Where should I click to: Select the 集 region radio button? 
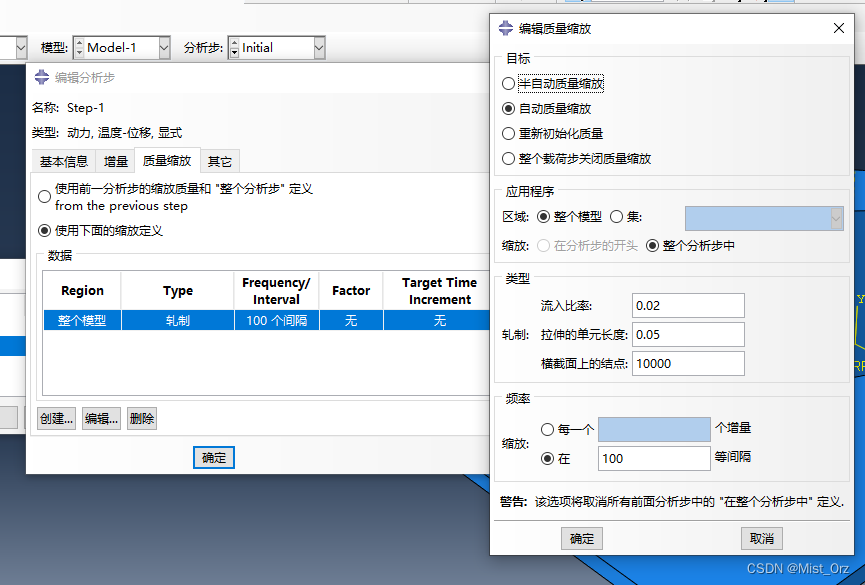coord(616,216)
